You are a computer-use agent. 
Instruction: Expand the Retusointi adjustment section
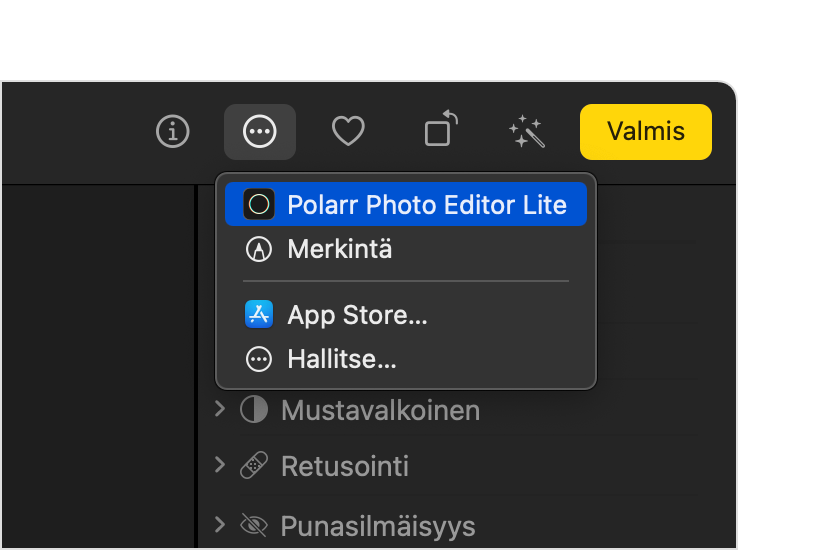click(220, 465)
